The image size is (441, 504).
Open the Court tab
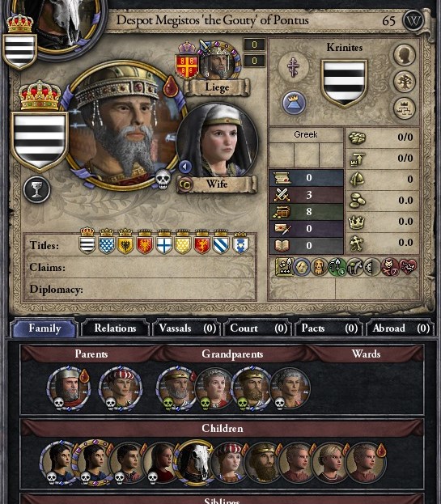tap(258, 328)
